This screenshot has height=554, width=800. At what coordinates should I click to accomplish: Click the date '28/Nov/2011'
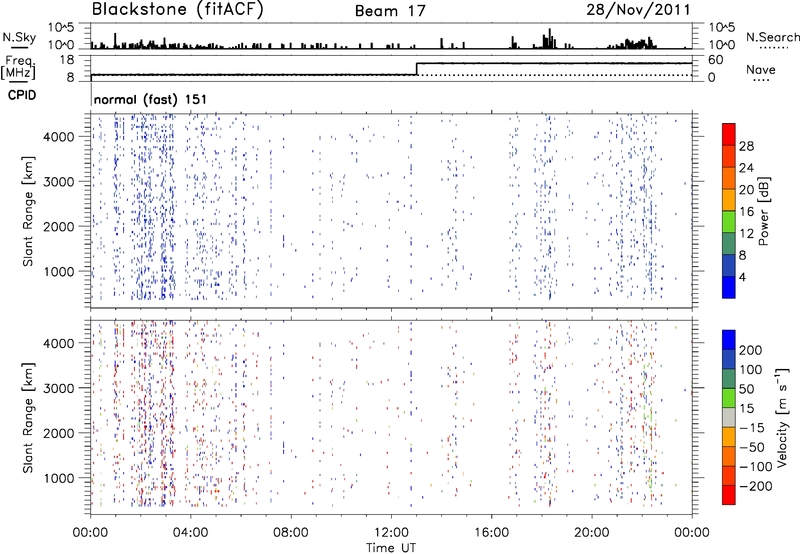(638, 9)
